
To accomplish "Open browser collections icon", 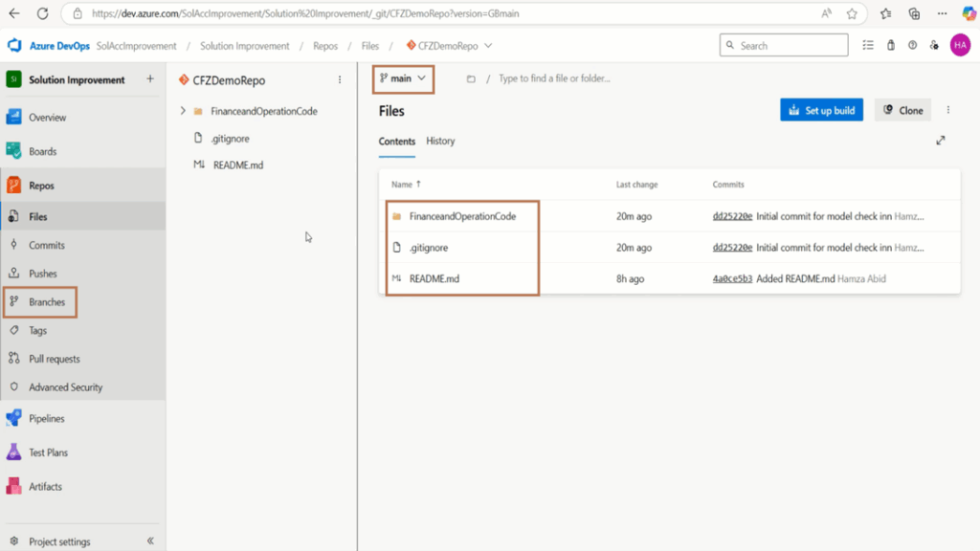I will [914, 13].
